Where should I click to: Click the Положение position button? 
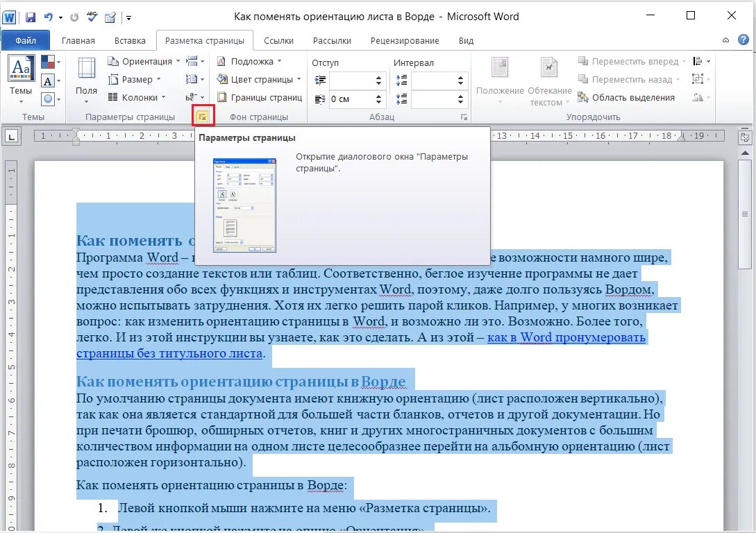500,80
